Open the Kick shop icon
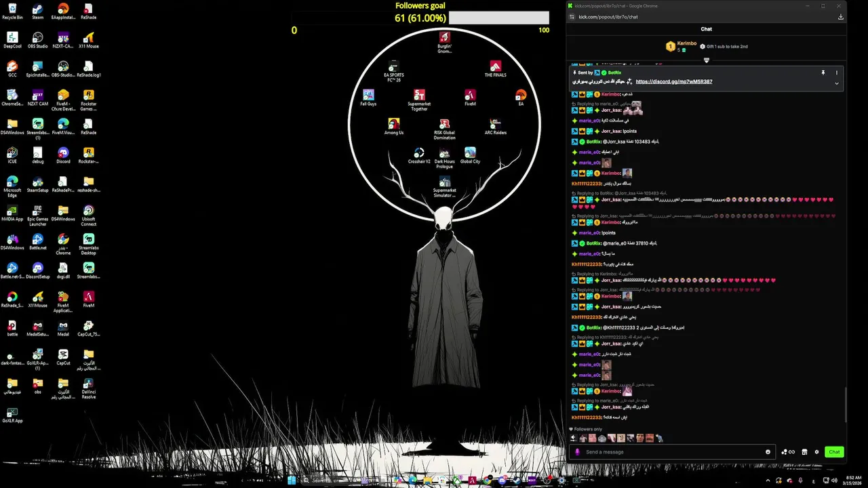The height and width of the screenshot is (488, 868). click(804, 452)
